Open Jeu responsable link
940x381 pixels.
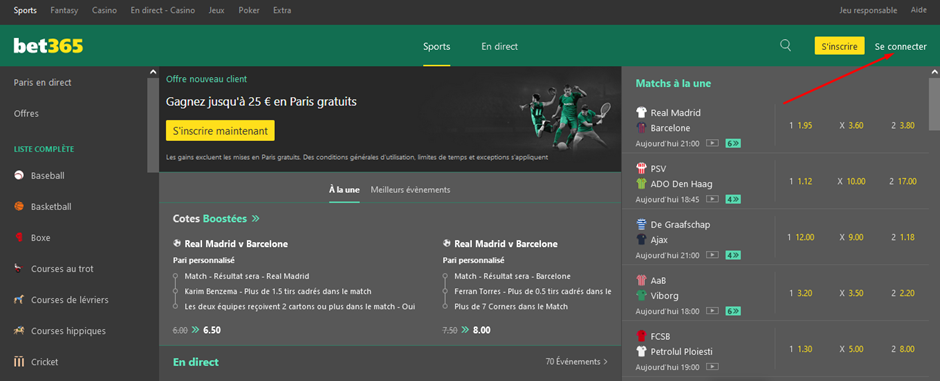click(868, 10)
